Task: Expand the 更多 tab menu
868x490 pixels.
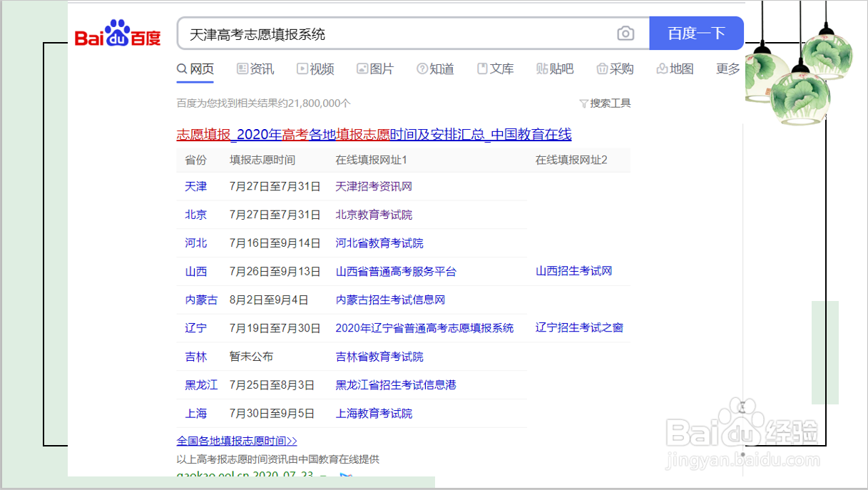Action: 728,69
